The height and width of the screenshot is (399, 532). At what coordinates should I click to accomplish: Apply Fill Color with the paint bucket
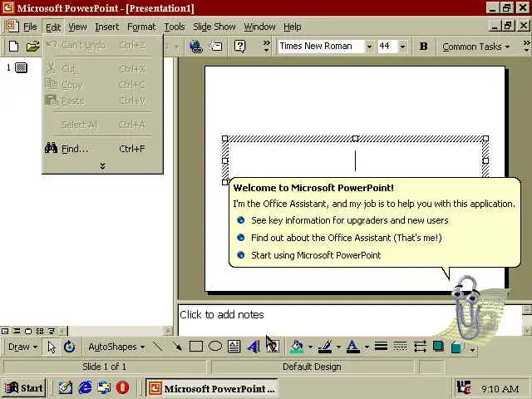[x=297, y=347]
